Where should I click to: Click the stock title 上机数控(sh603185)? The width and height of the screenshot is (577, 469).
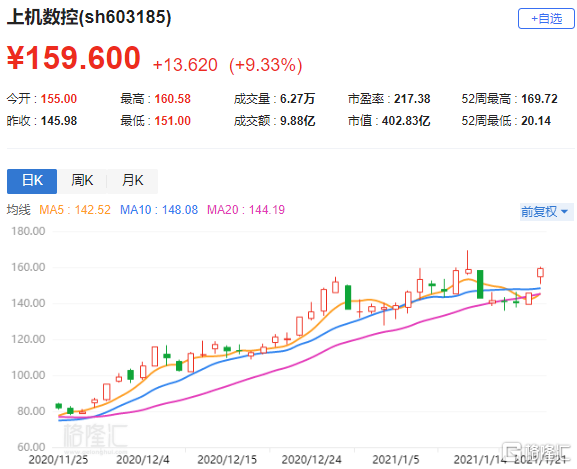(89, 17)
